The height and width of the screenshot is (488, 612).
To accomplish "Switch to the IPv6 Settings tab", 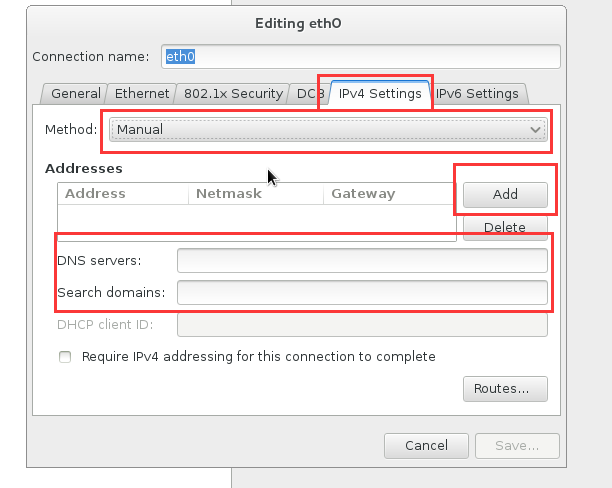I will click(476, 94).
